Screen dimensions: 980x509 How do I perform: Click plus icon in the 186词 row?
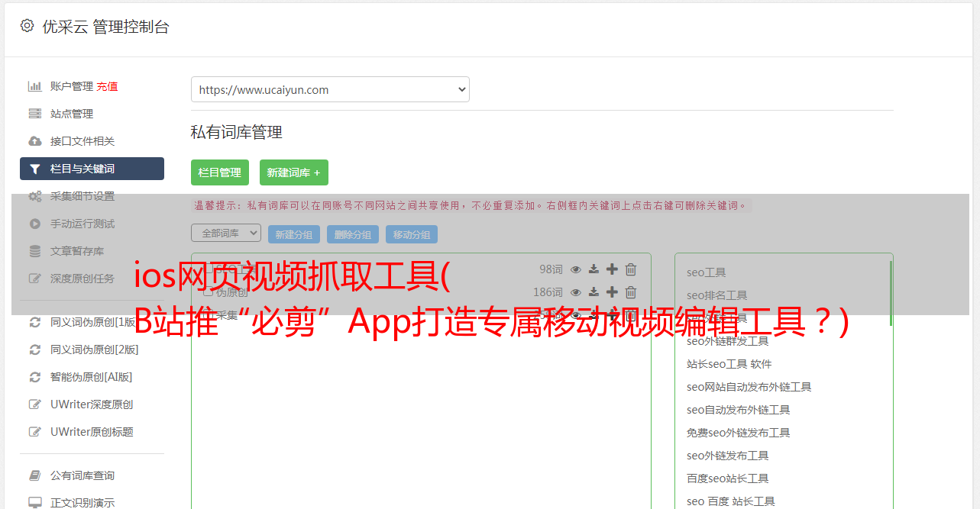pos(612,292)
